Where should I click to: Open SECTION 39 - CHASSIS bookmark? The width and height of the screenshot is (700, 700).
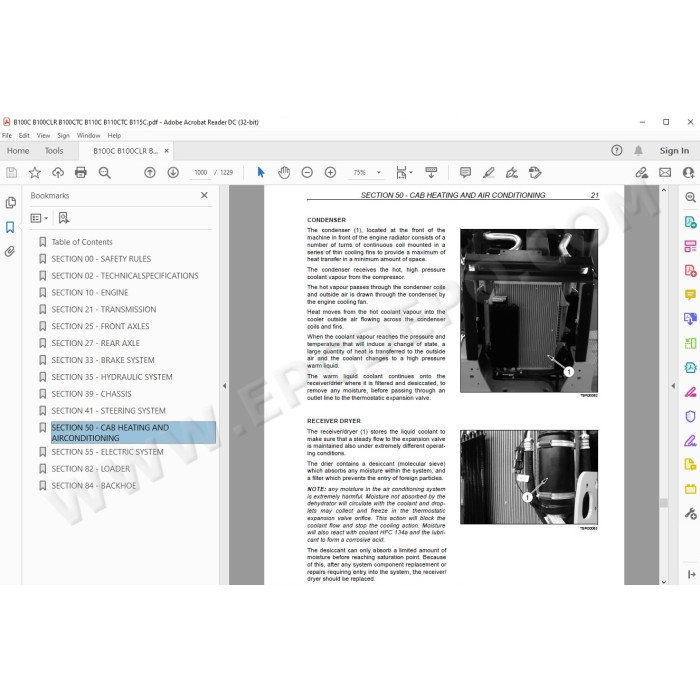point(92,394)
